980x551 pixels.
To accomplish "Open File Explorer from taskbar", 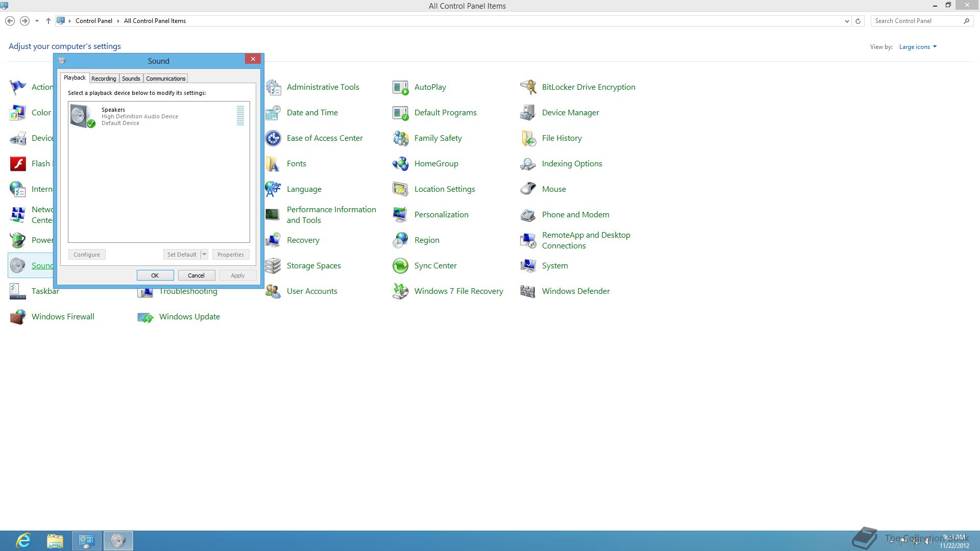I will tap(55, 541).
